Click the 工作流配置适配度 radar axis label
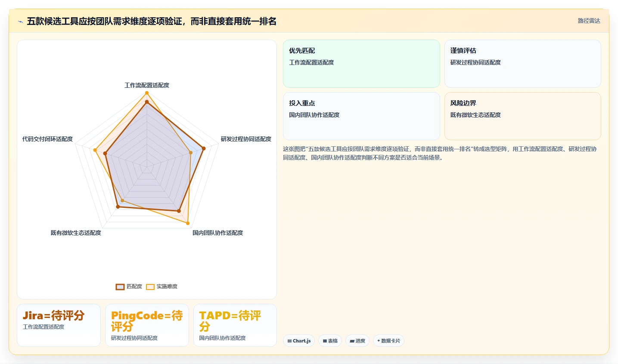 point(147,85)
